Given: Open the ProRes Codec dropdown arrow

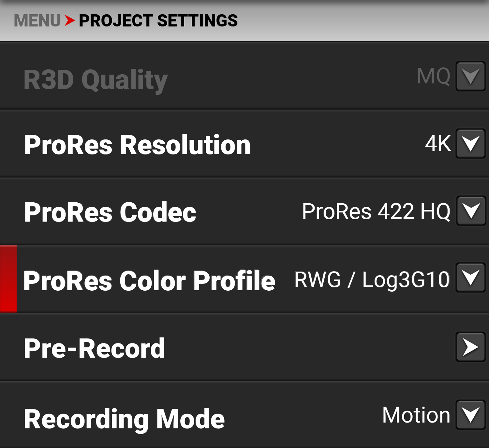Looking at the screenshot, I should pyautogui.click(x=470, y=211).
